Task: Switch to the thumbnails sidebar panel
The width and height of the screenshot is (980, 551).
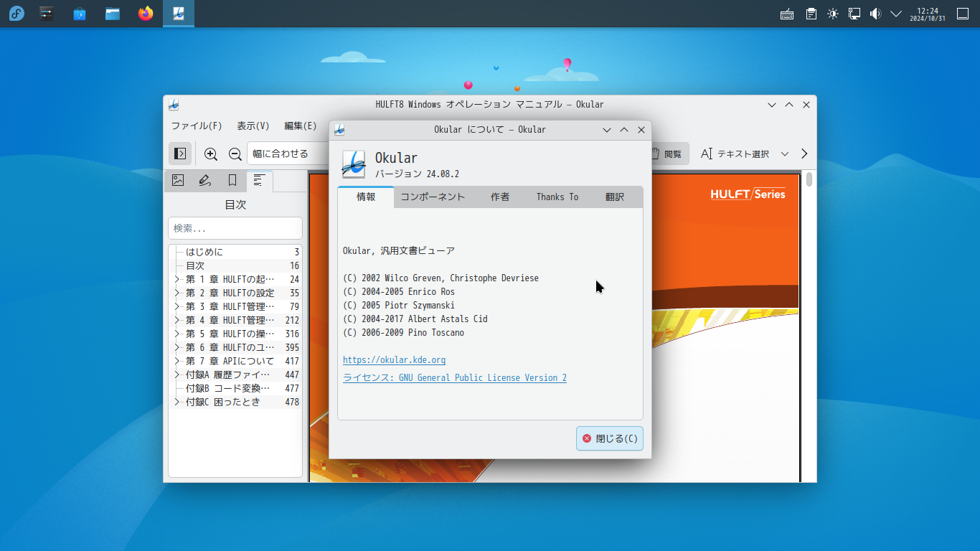Action: coord(178,181)
